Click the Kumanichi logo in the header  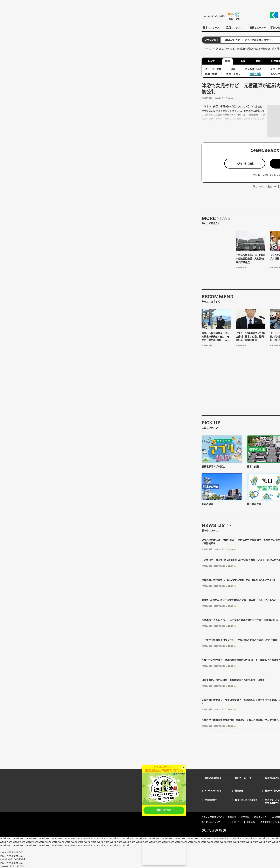click(275, 15)
